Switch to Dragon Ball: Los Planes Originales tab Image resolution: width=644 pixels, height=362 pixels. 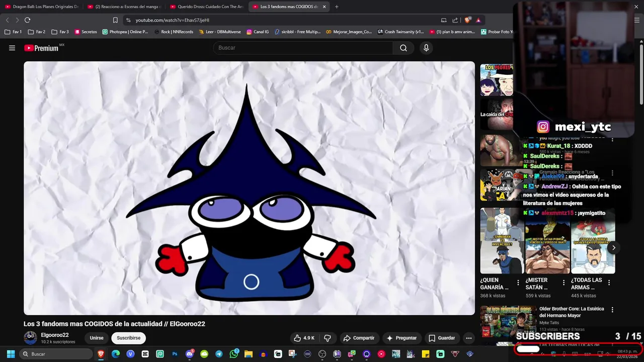click(42, 7)
